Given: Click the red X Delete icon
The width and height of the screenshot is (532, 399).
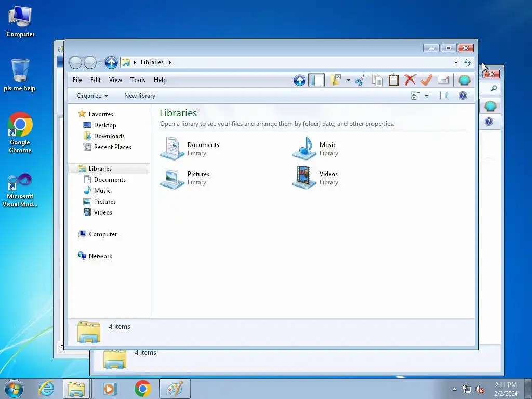Looking at the screenshot, I should pyautogui.click(x=410, y=81).
